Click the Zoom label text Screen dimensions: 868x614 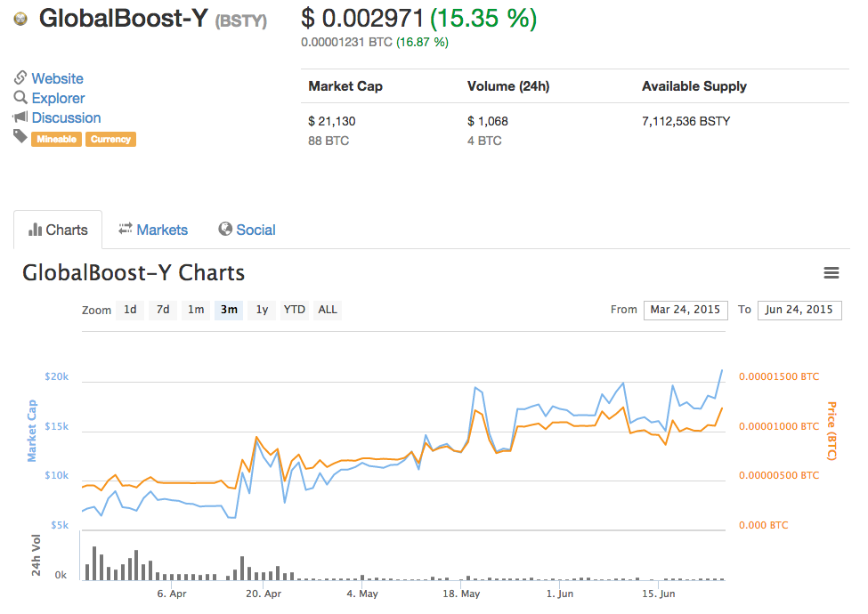pyautogui.click(x=96, y=311)
